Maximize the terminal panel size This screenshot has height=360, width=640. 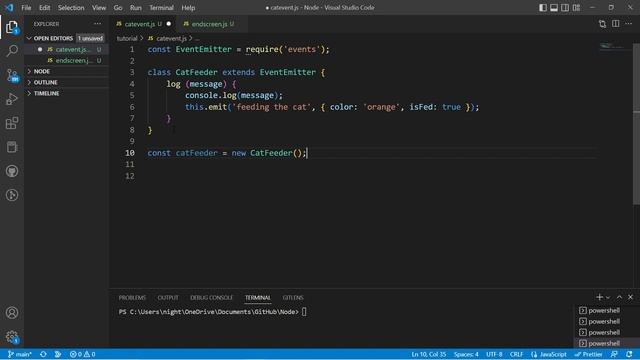(x=619, y=297)
